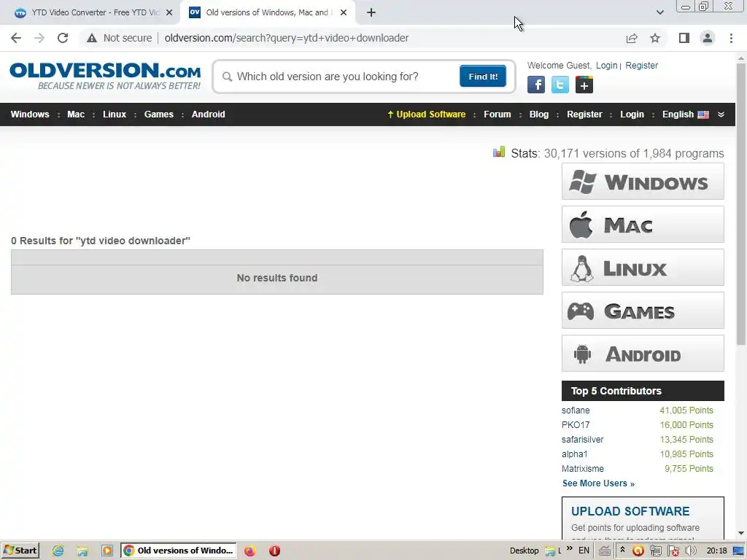Viewport: 747px width, 560px height.
Task: Click the Not secure warning icon
Action: pos(92,38)
